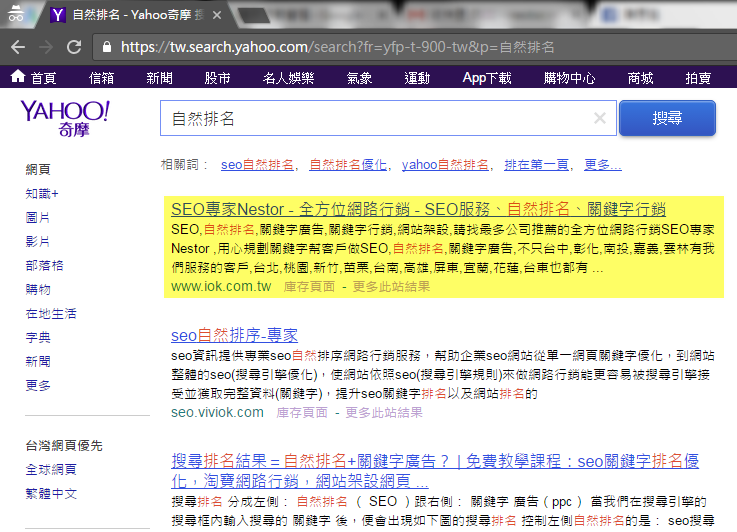Click the secure padlock icon in address bar
Screen dimensions: 737x532
coord(107,47)
